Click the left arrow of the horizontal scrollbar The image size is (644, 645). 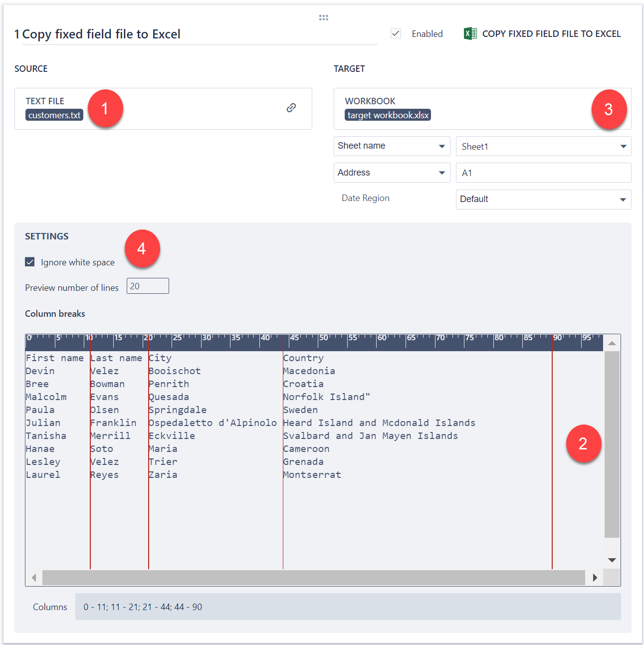(34, 578)
